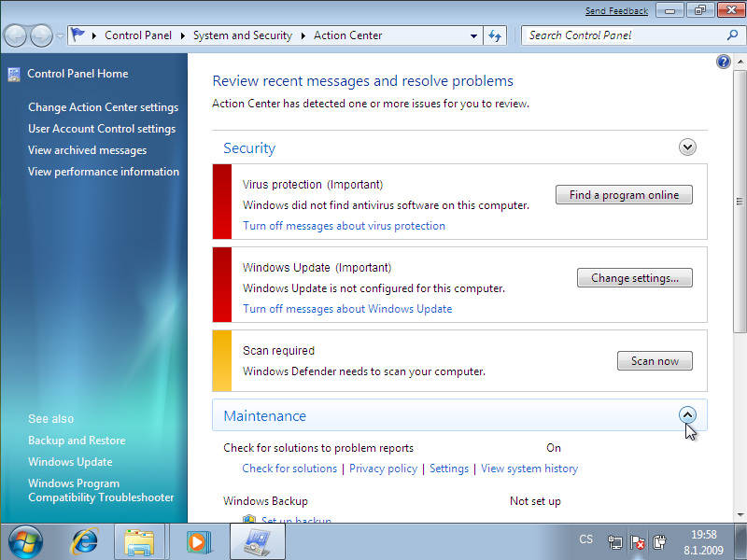
Task: Open Windows Explorer from taskbar
Action: click(x=138, y=542)
